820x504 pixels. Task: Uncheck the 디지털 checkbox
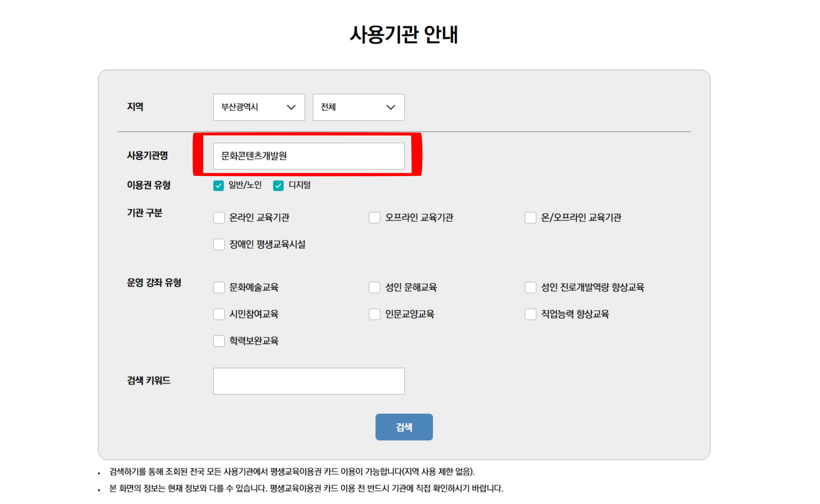click(278, 186)
